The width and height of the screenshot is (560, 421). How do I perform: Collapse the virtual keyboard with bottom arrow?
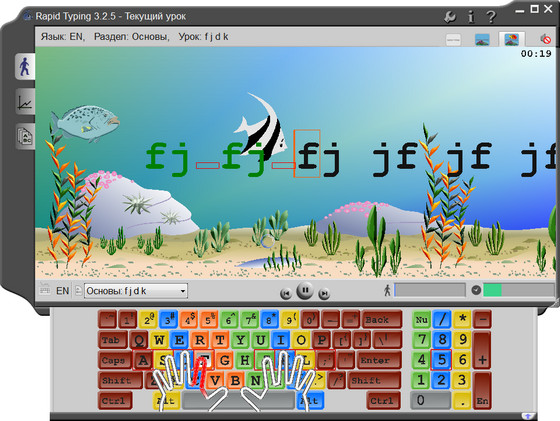pos(528,416)
